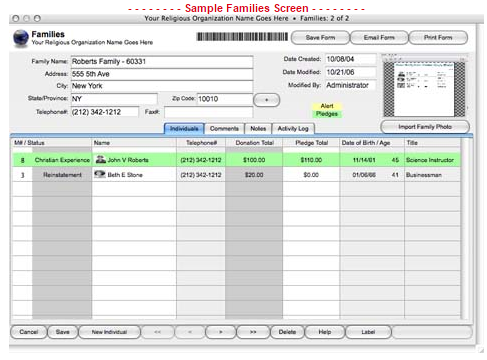Select the Notes tab
The image size is (487, 360).
click(258, 129)
